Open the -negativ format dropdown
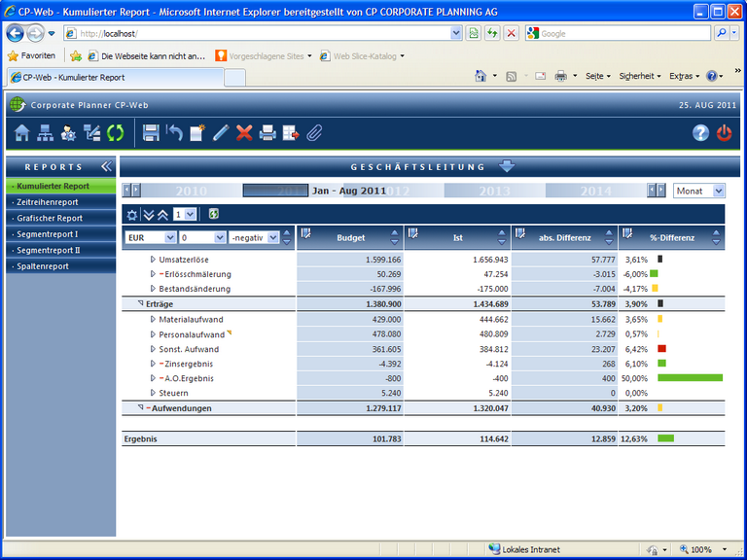Viewport: 747px width, 560px height. tap(254, 237)
